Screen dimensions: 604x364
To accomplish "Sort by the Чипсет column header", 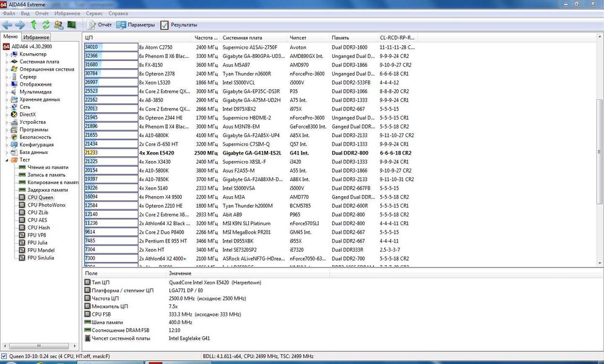I will [308, 37].
